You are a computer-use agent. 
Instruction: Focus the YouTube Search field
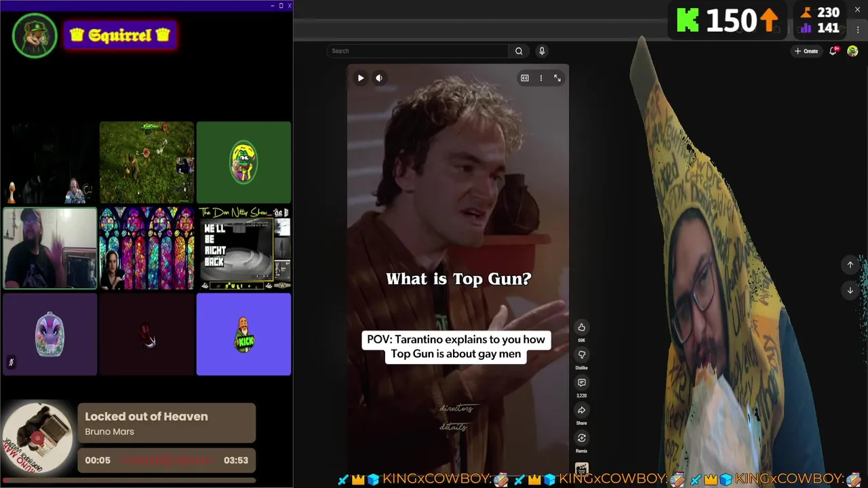[417, 51]
